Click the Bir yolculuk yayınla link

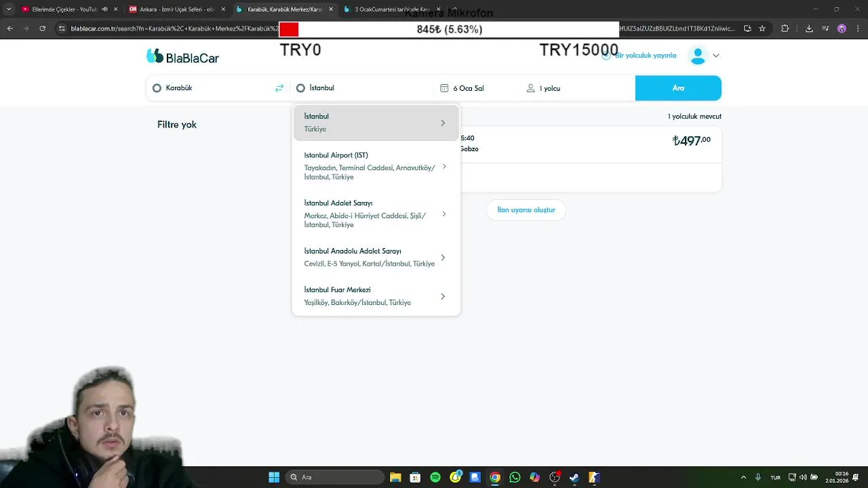click(x=646, y=56)
